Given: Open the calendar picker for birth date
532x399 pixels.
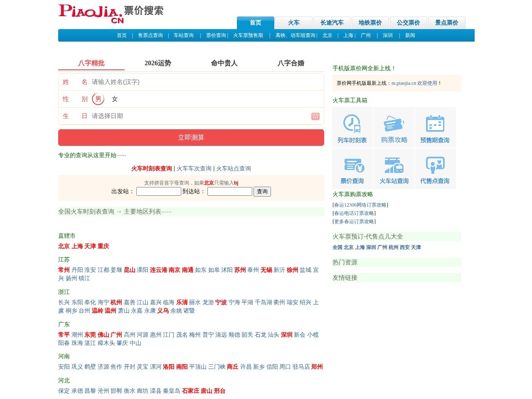Looking at the screenshot, I should [x=315, y=116].
